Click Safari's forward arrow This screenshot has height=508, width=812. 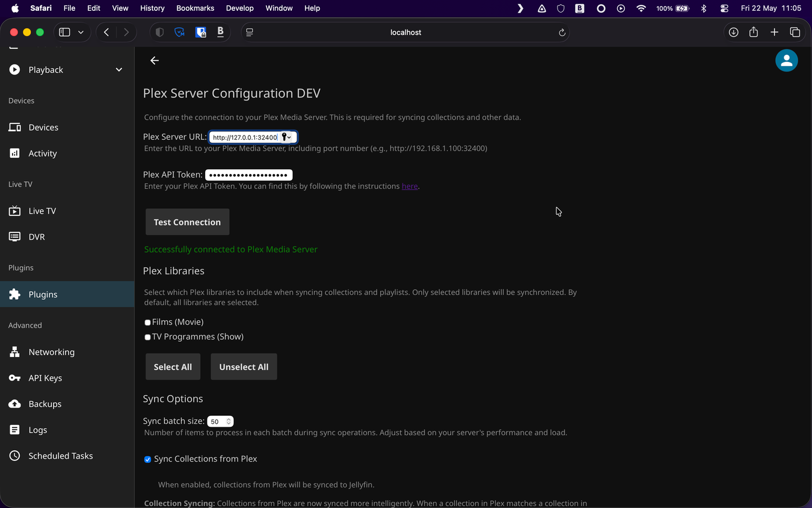(x=126, y=33)
